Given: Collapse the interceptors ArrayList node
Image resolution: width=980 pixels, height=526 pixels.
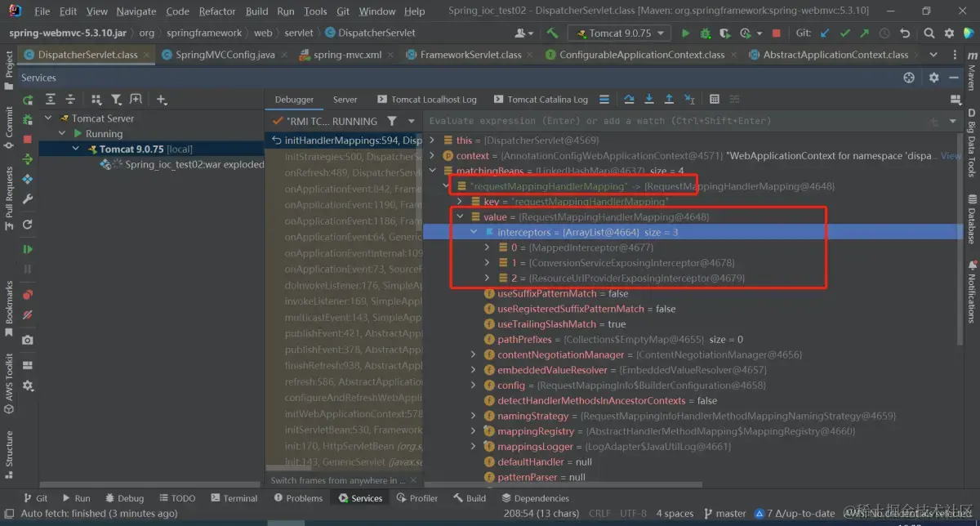Looking at the screenshot, I should tap(474, 233).
